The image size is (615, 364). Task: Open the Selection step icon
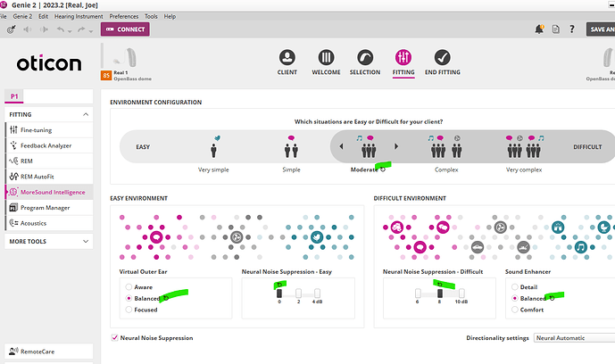point(365,58)
